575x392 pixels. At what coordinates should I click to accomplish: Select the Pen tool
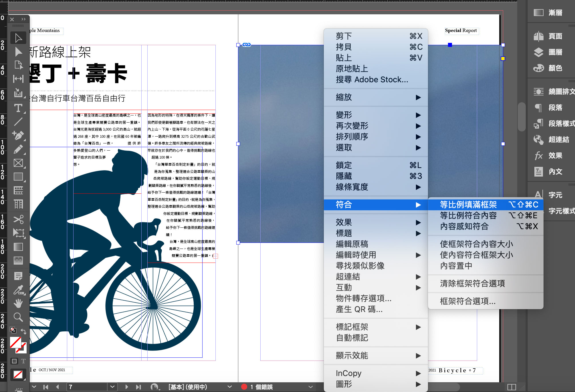18,135
